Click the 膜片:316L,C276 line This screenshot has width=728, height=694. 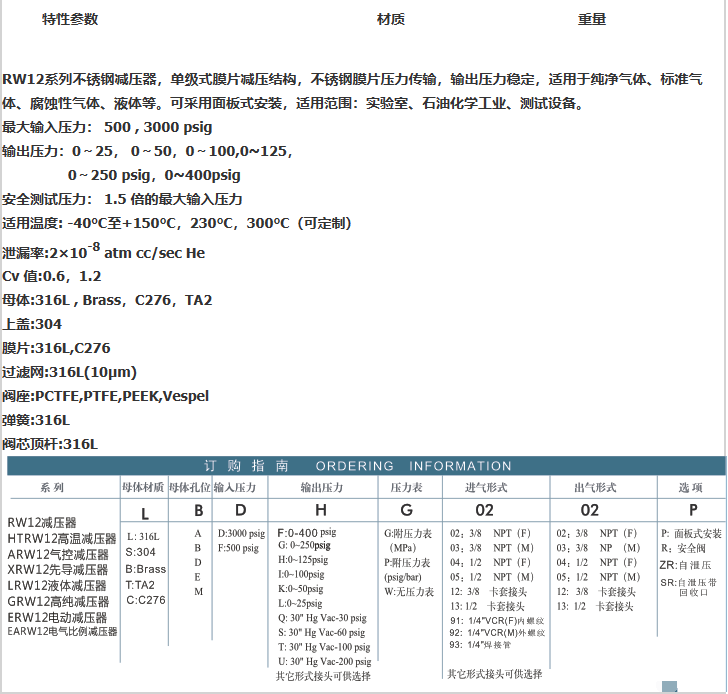pyautogui.click(x=56, y=348)
